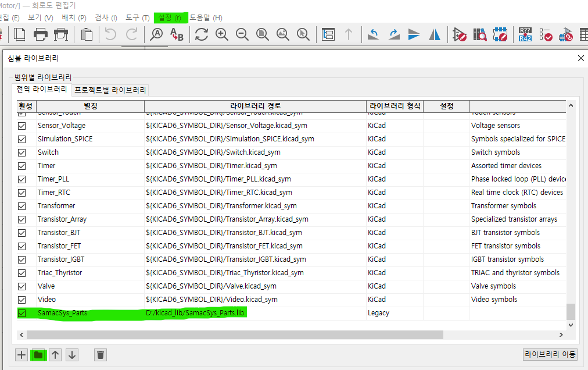588x370 pixels.
Task: Open the symbol editor
Action: click(460, 34)
